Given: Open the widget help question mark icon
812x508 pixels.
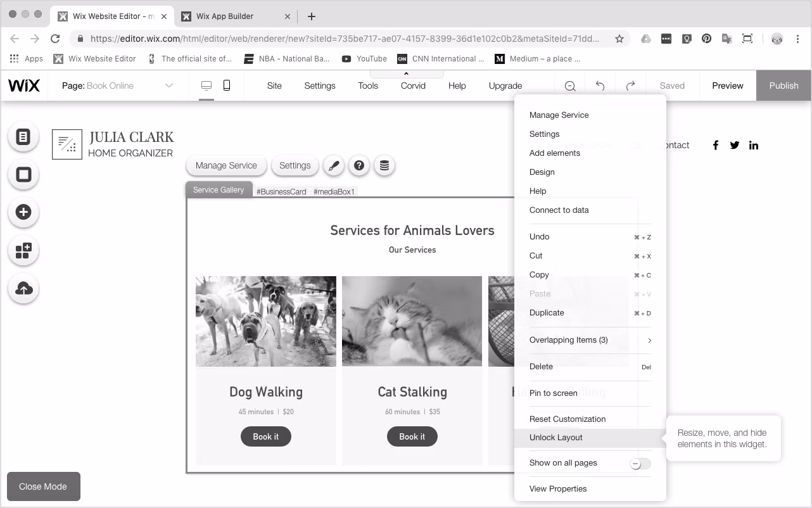Looking at the screenshot, I should 359,165.
